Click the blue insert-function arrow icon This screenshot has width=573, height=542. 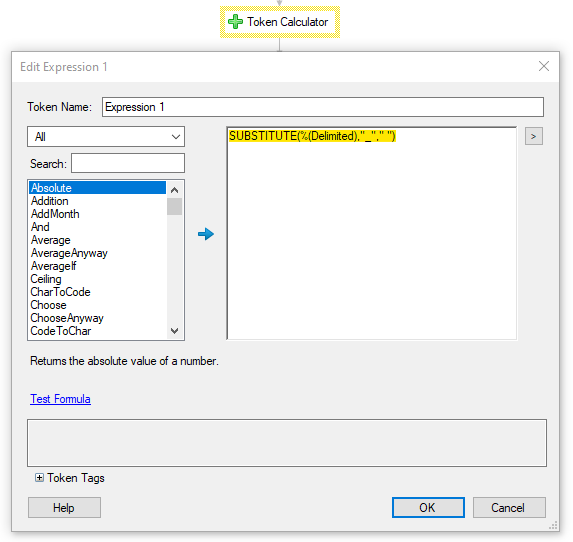pos(206,234)
